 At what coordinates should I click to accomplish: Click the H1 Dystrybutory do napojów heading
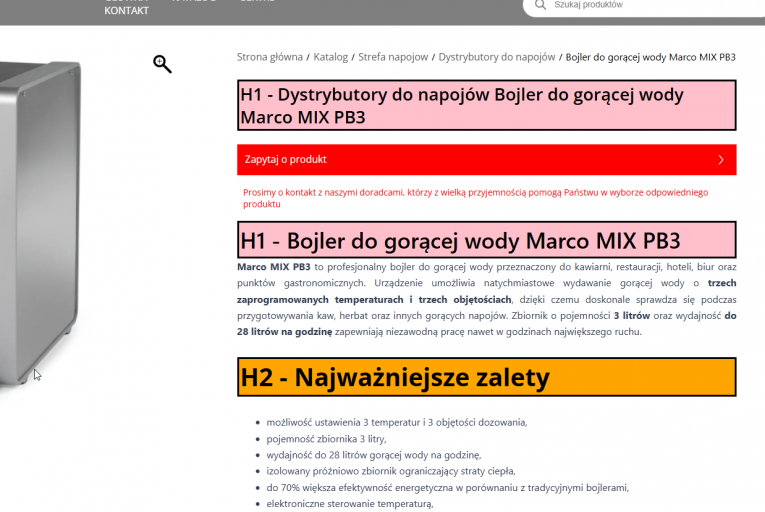coord(486,105)
